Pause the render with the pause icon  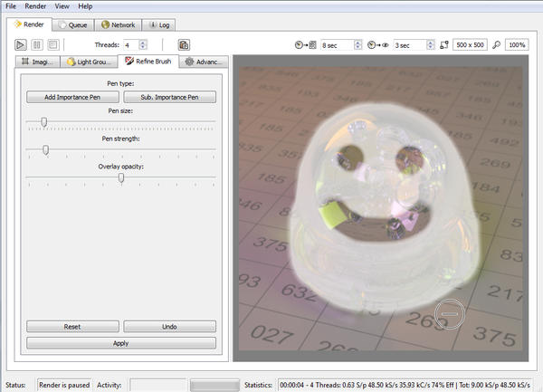tap(37, 44)
